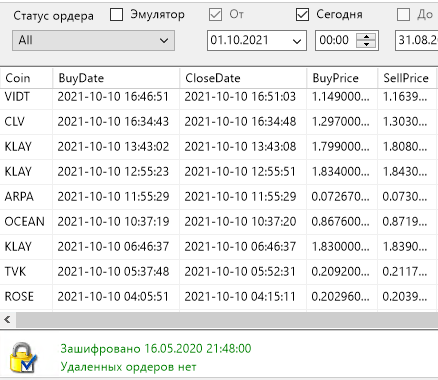Select the CLV coin row
The height and width of the screenshot is (380, 438).
pyautogui.click(x=219, y=122)
